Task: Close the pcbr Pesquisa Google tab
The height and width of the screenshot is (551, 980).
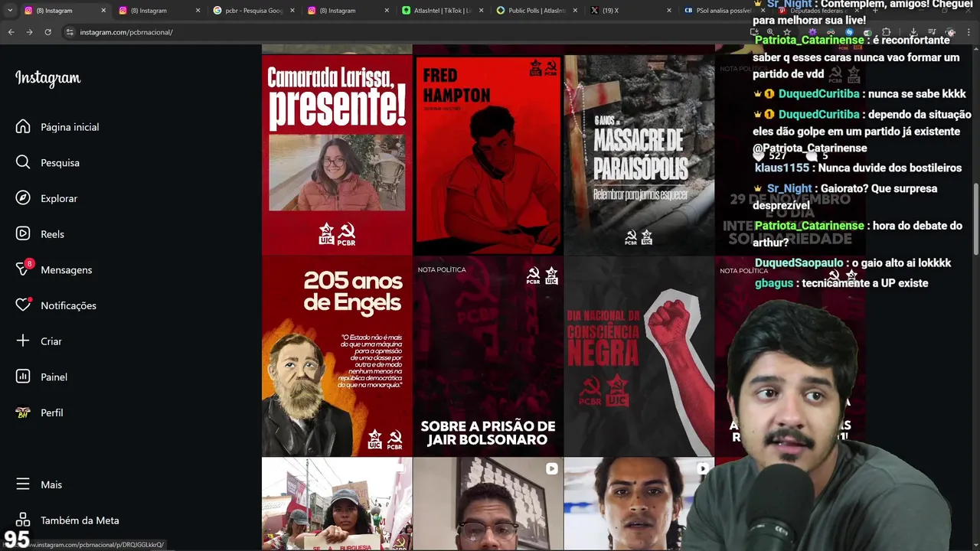Action: coord(292,11)
